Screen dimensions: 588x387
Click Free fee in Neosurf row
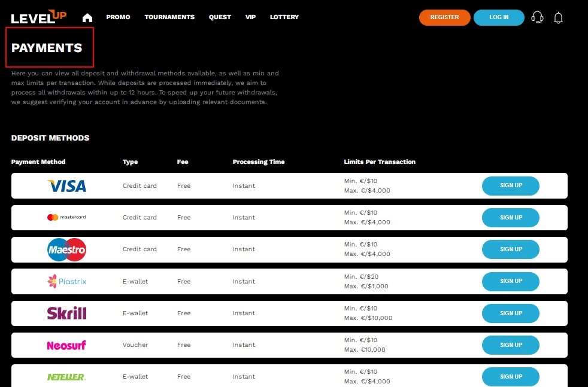[184, 345]
